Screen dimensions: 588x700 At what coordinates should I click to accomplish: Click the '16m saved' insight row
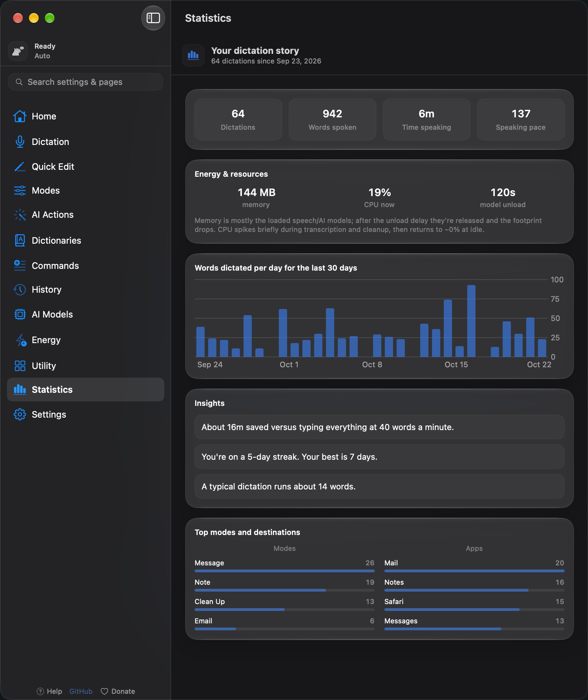379,427
